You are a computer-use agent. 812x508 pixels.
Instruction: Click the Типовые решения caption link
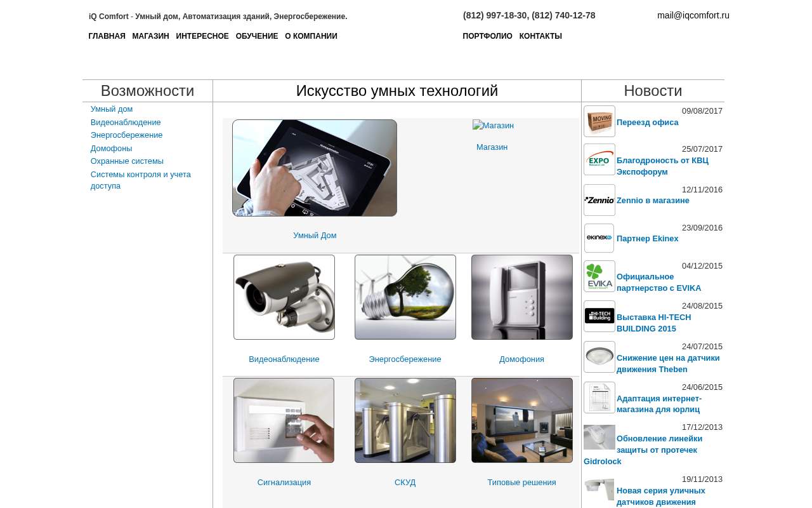pos(522,483)
